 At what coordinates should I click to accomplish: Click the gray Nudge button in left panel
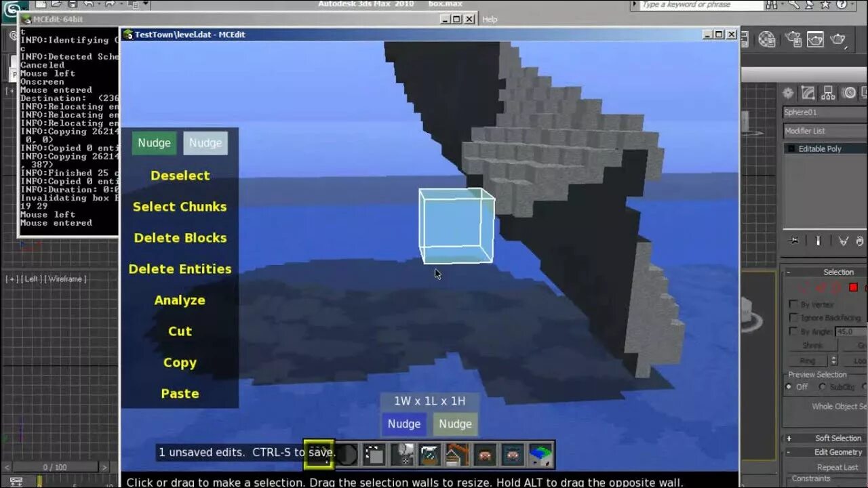click(x=205, y=143)
